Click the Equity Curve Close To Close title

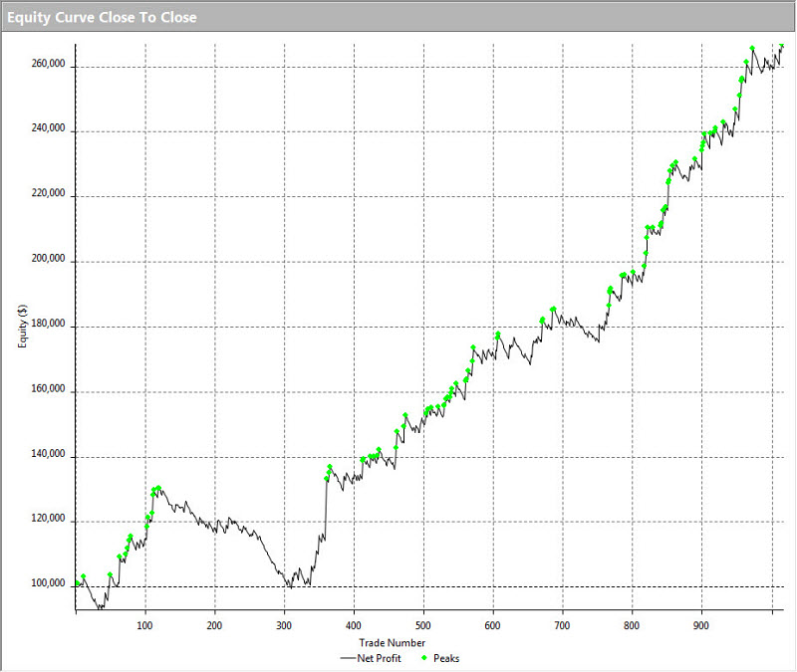102,17
